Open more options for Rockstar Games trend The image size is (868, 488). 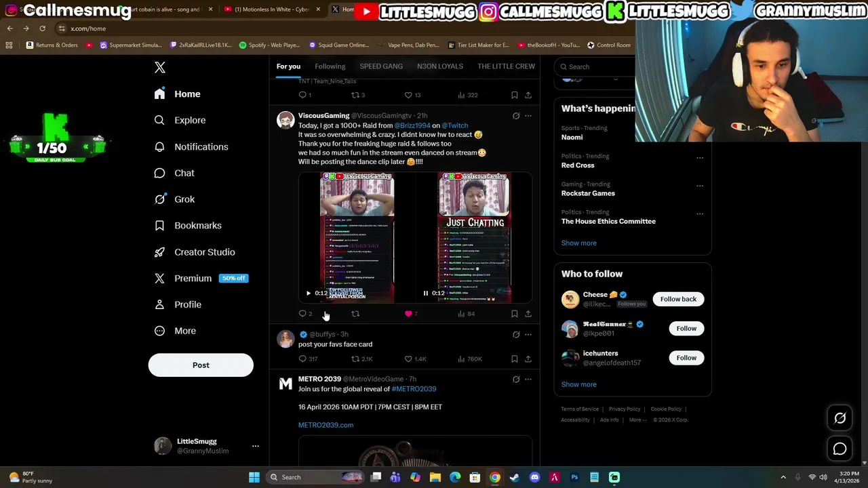[700, 186]
